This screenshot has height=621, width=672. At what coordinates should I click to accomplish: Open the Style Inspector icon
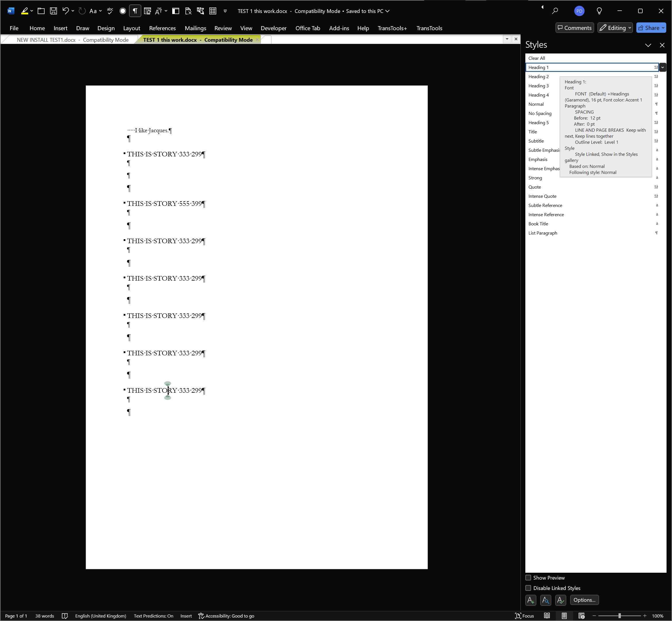point(545,600)
